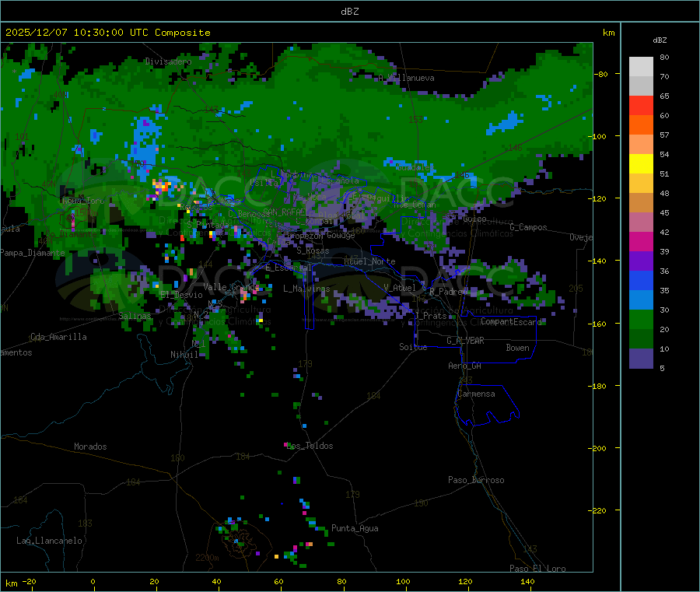Click the Agua_Toro place label
Screen dimensions: 700x592
(83, 201)
